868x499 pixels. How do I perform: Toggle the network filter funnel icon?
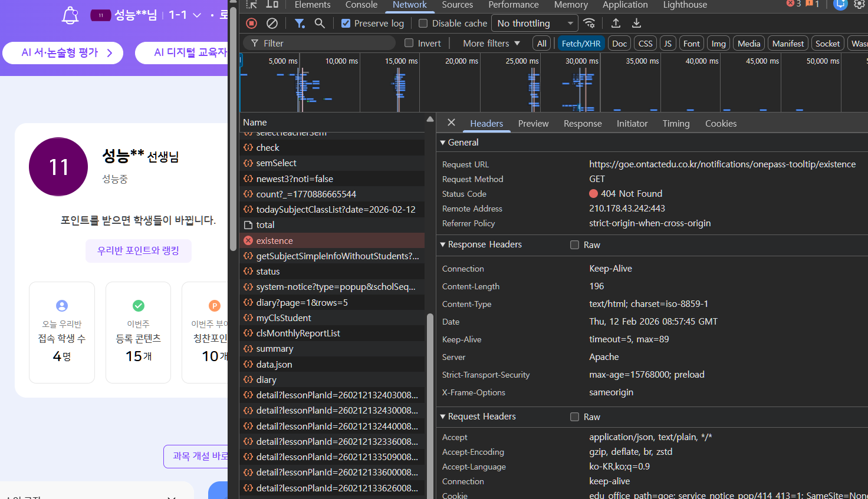point(300,24)
